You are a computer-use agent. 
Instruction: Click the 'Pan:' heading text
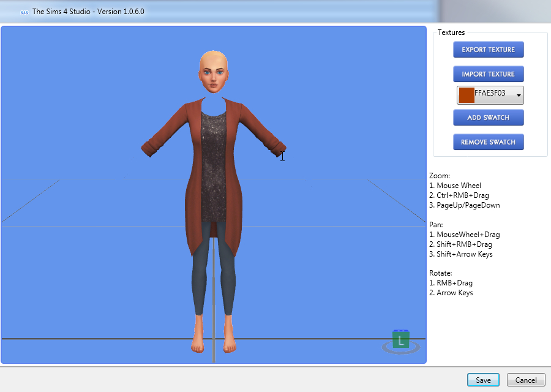(436, 225)
